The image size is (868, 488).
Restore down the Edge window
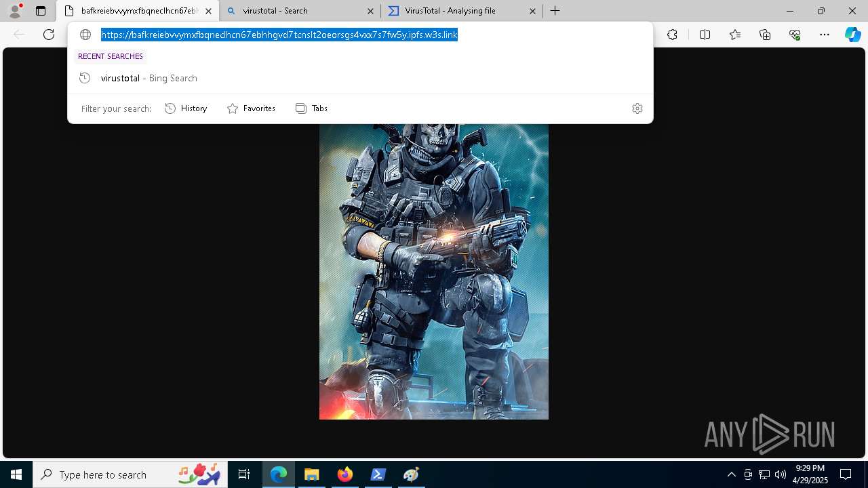point(821,11)
